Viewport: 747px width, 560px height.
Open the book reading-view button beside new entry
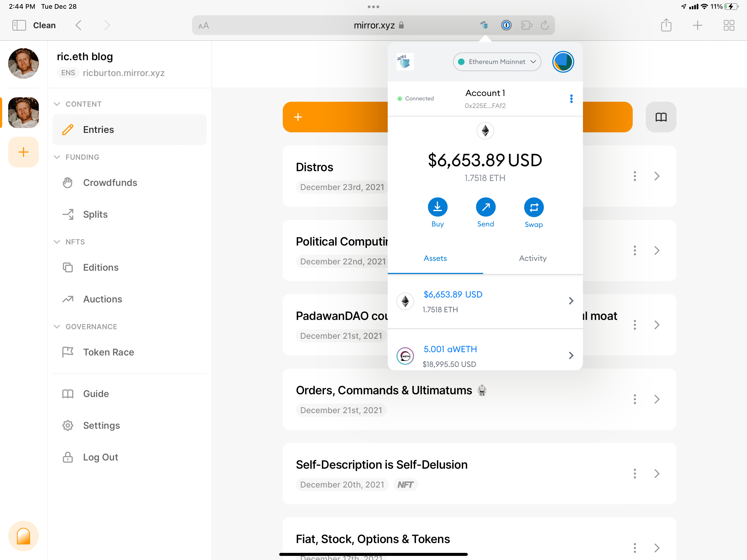[x=661, y=117]
